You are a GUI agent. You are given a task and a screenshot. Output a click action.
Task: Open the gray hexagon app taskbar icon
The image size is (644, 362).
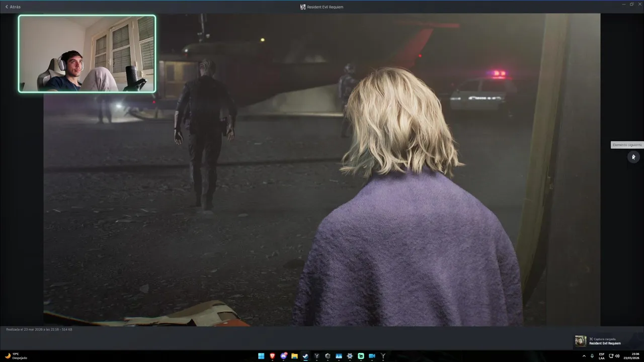point(328,356)
